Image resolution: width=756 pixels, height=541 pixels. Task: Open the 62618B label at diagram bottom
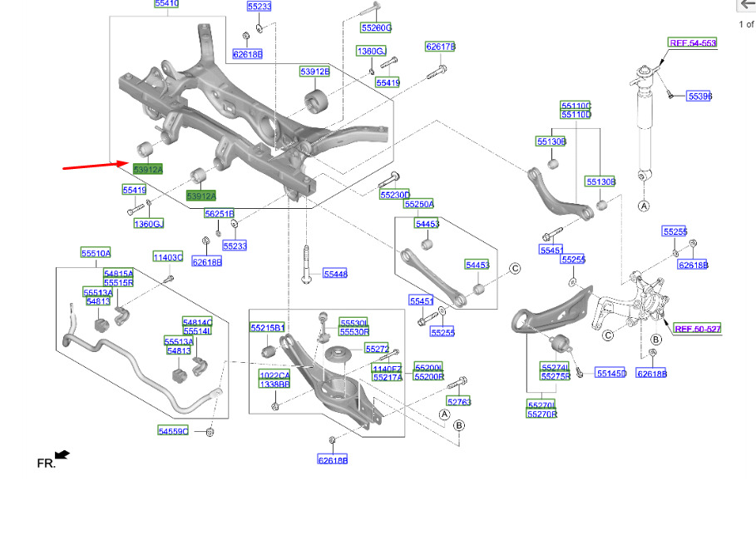333,460
